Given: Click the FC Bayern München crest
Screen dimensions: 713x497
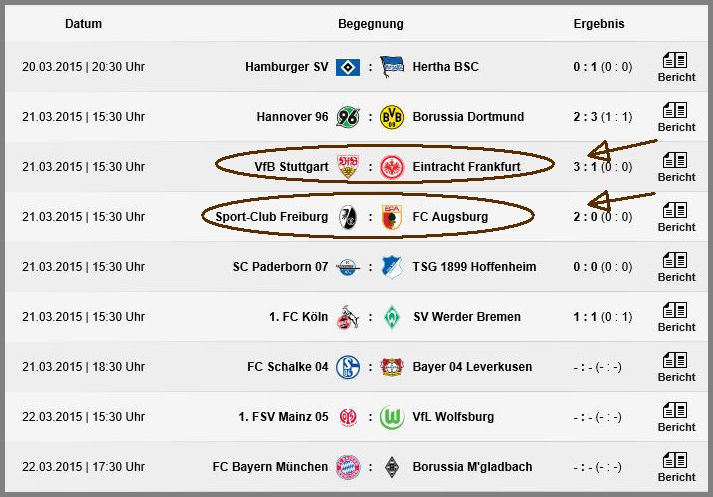Looking at the screenshot, I should tap(348, 467).
